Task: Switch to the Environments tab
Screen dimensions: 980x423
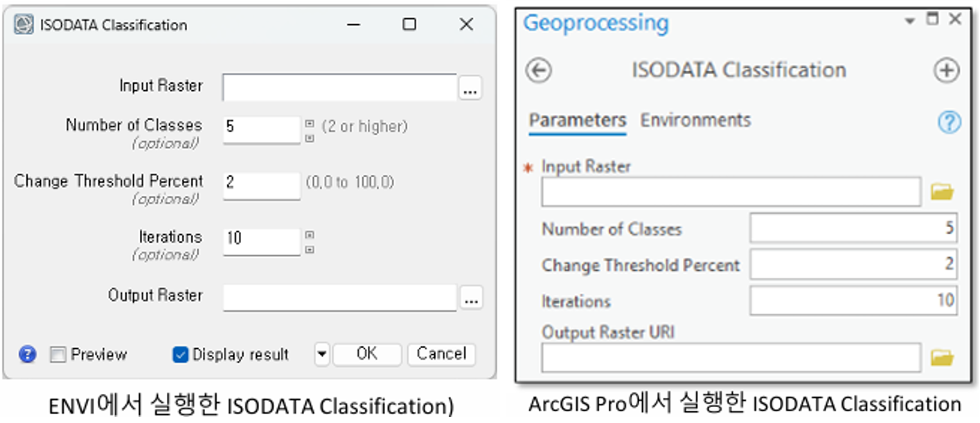Action: tap(695, 120)
